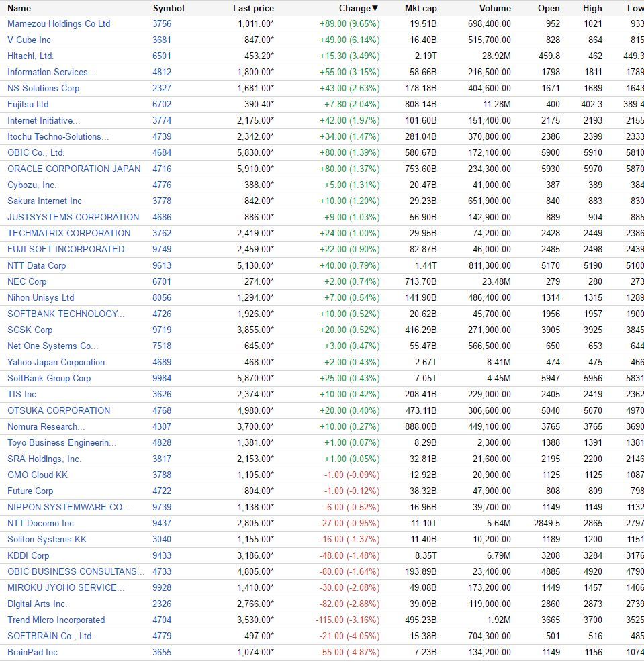This screenshot has width=644, height=662.
Task: Click symbol 9613 for NTT Data
Action: pyautogui.click(x=162, y=265)
